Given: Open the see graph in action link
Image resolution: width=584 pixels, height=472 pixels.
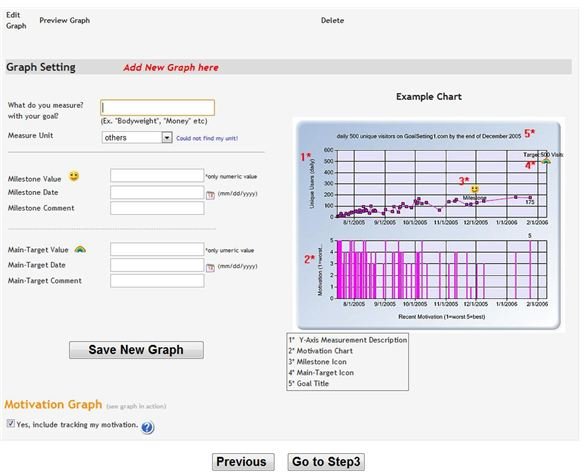Looking at the screenshot, I should (x=136, y=406).
